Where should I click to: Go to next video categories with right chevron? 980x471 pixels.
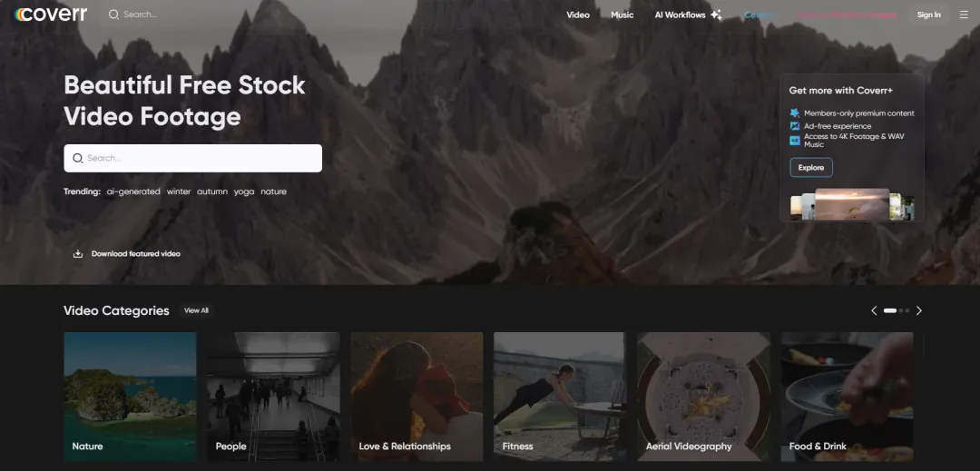coord(918,310)
